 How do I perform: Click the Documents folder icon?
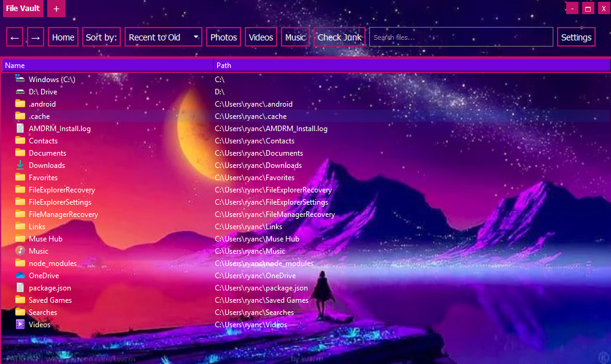point(20,153)
